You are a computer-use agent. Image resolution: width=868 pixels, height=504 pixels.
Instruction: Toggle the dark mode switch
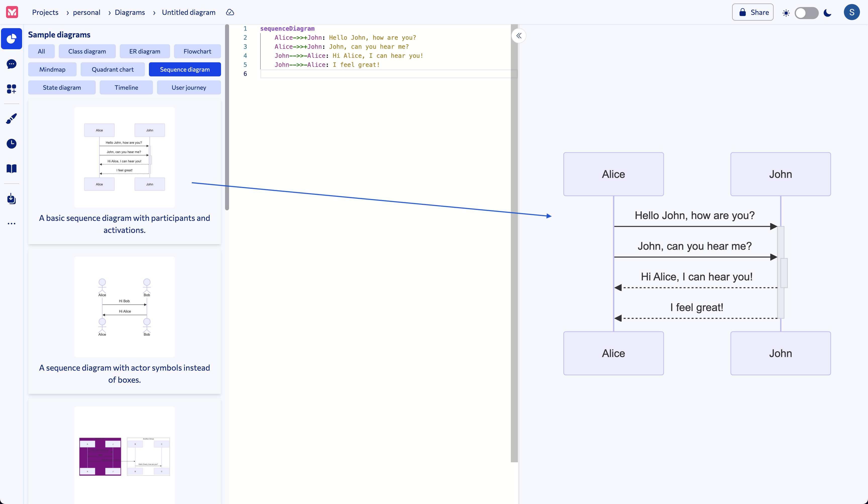[x=806, y=13]
